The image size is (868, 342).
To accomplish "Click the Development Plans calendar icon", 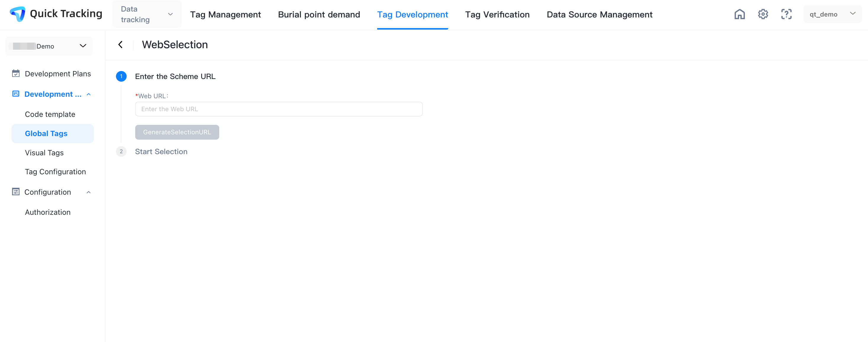I will click(15, 73).
